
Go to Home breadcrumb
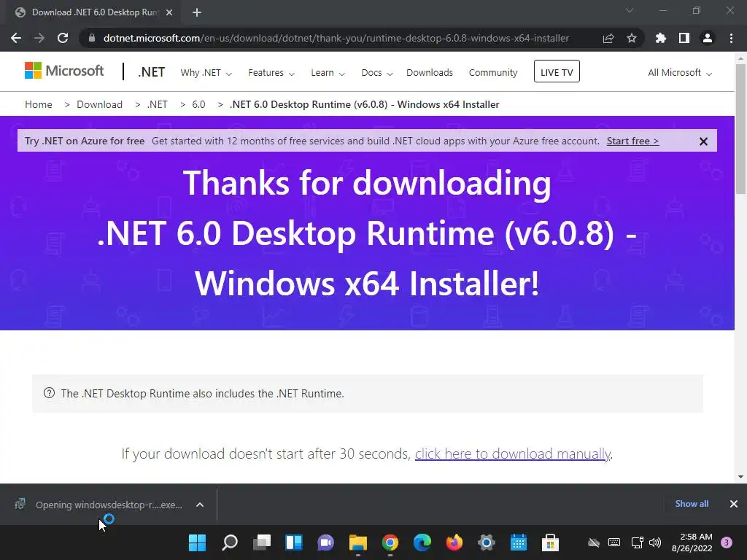tap(39, 104)
